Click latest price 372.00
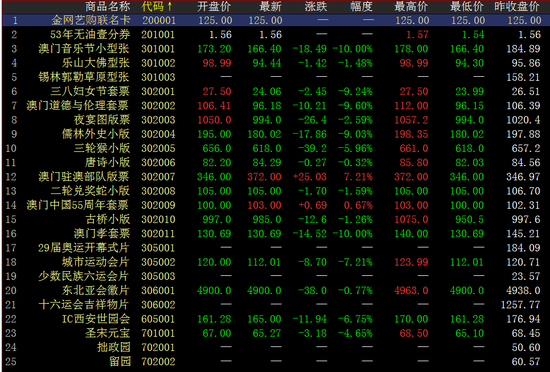Screen dimensions: 550x372 pos(264,177)
